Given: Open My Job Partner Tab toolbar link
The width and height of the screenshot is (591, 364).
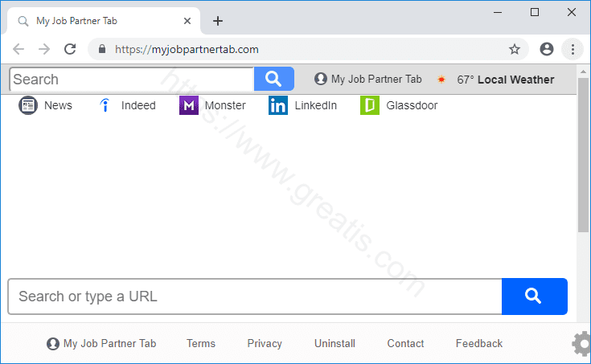Looking at the screenshot, I should point(368,79).
